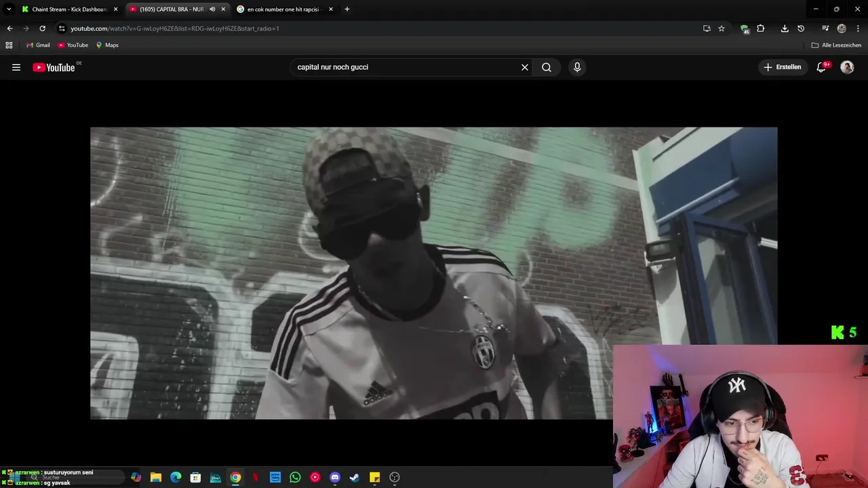Open YouTube Music from the taskbar

pyautogui.click(x=315, y=477)
